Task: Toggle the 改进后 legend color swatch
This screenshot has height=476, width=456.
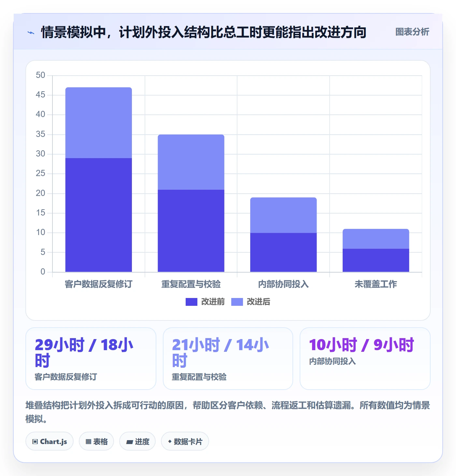Action: [x=237, y=302]
